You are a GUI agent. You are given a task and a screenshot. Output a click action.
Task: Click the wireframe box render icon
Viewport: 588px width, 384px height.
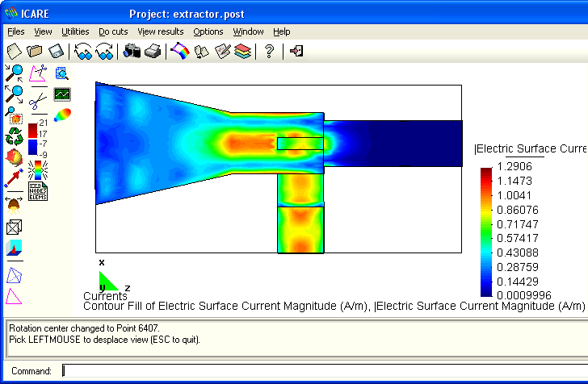[x=14, y=227]
